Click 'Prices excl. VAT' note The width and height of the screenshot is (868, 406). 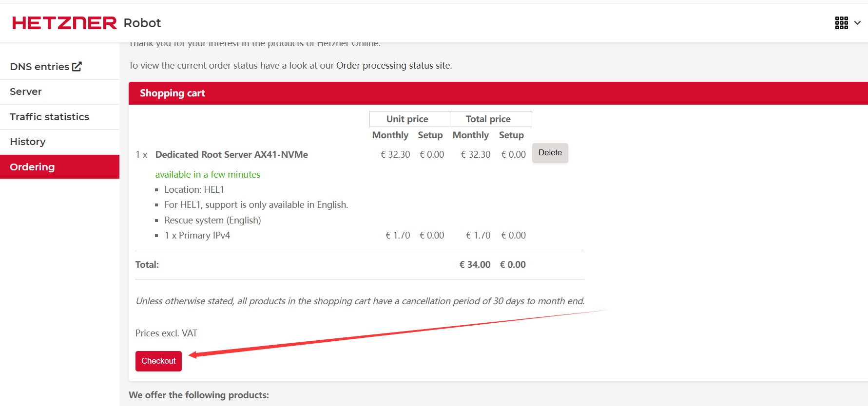(x=166, y=333)
